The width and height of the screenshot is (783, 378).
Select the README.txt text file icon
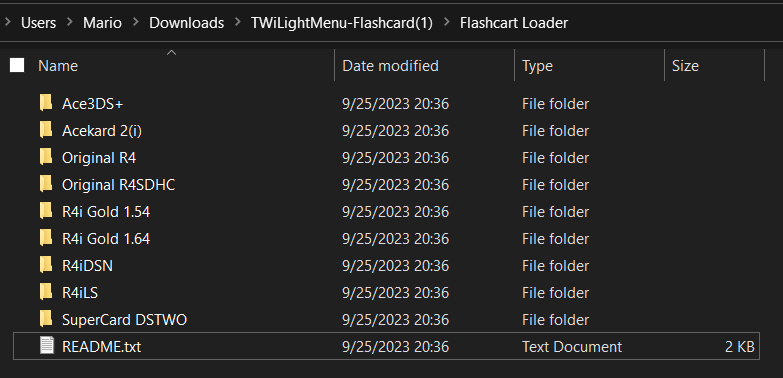point(46,346)
